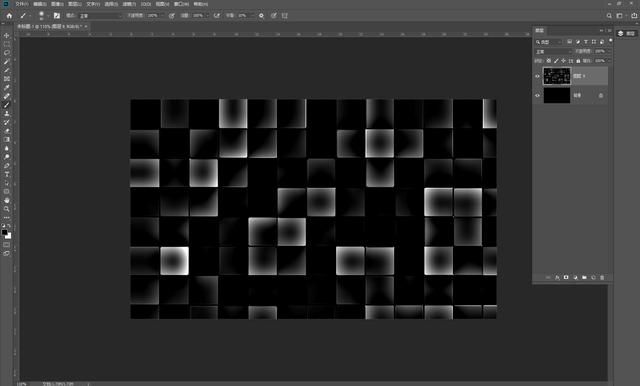Open the brush preset picker dropdown arrow

[x=48, y=16]
